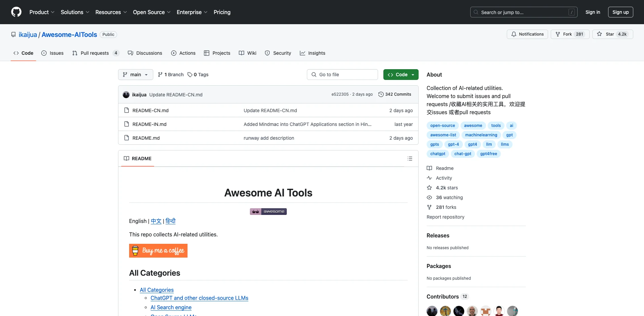View the 342 Commits history

(394, 94)
